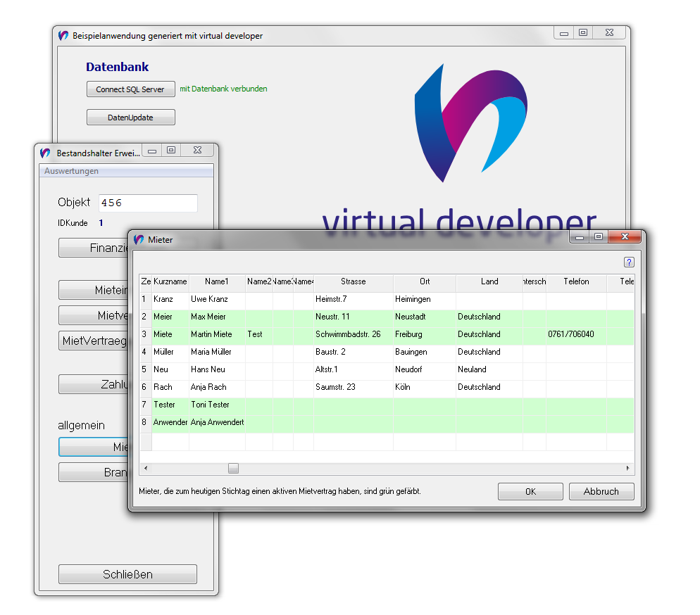Maximize the Mieter window
700x615 pixels.
coord(599,237)
